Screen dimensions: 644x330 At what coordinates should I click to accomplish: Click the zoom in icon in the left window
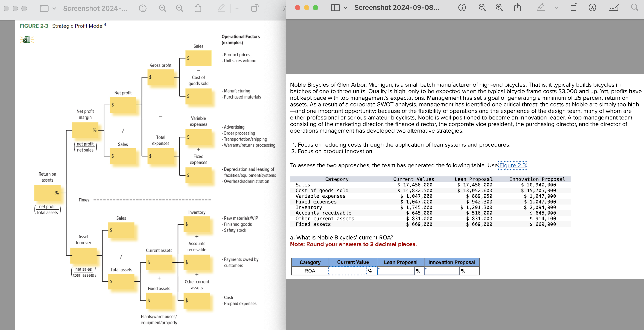click(x=179, y=9)
